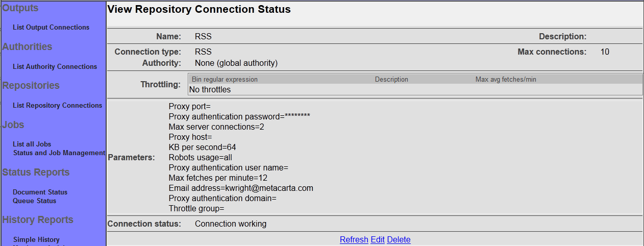
Task: View Queue Status report
Action: pos(34,201)
